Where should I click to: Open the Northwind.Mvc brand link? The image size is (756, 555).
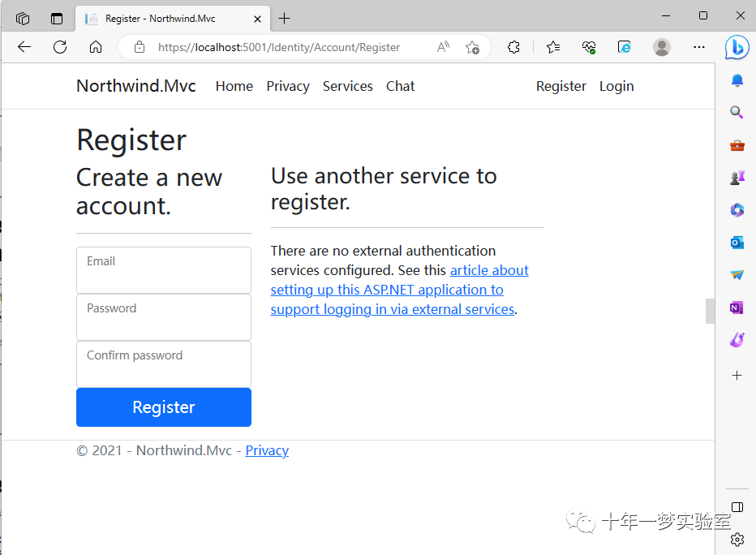[136, 86]
